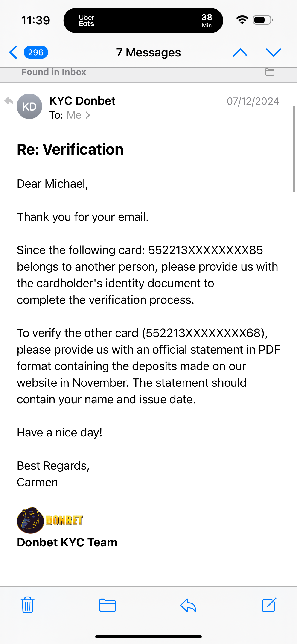Expand recipient details chevron next to Me
The image size is (297, 644).
[x=88, y=115]
